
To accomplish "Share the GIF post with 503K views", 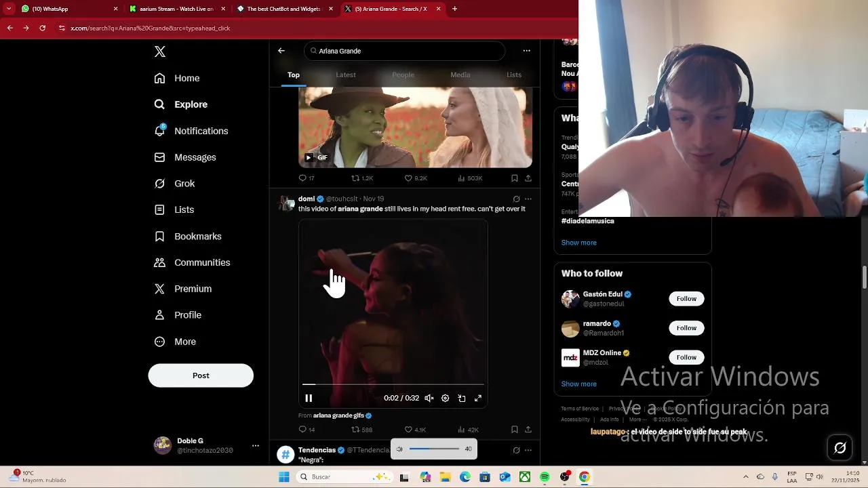I will 528,178.
